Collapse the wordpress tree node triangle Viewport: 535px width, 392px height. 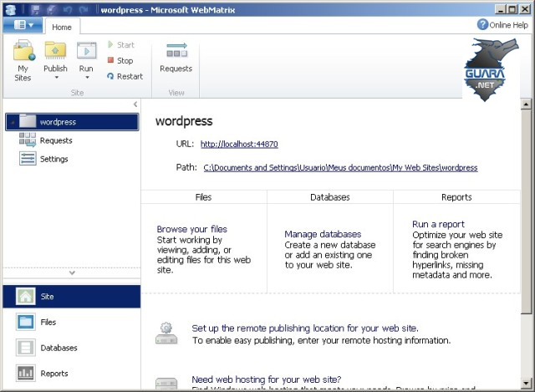coord(13,123)
